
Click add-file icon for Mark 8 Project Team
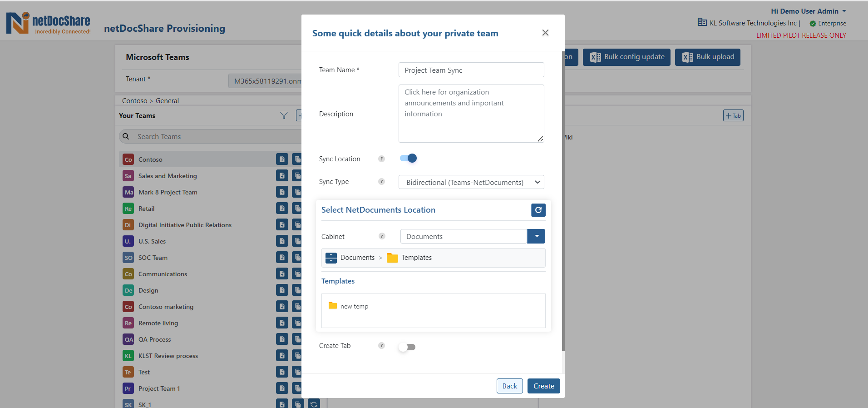[x=282, y=192]
